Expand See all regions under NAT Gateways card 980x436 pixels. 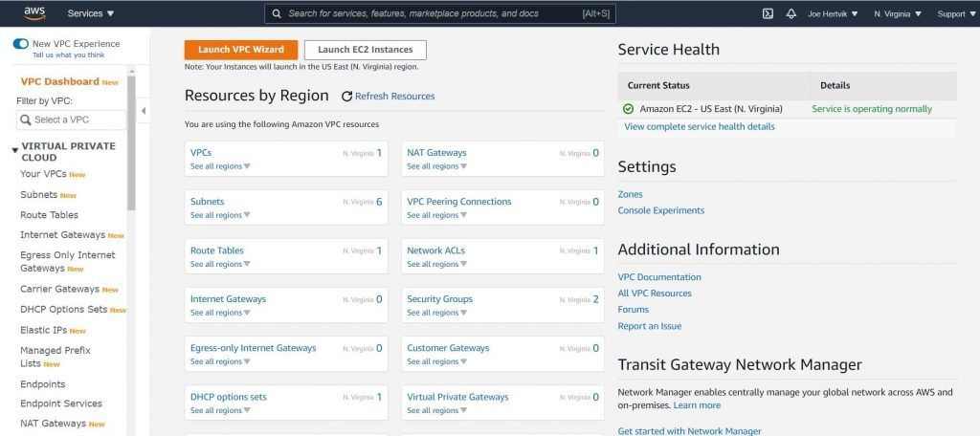click(x=436, y=166)
